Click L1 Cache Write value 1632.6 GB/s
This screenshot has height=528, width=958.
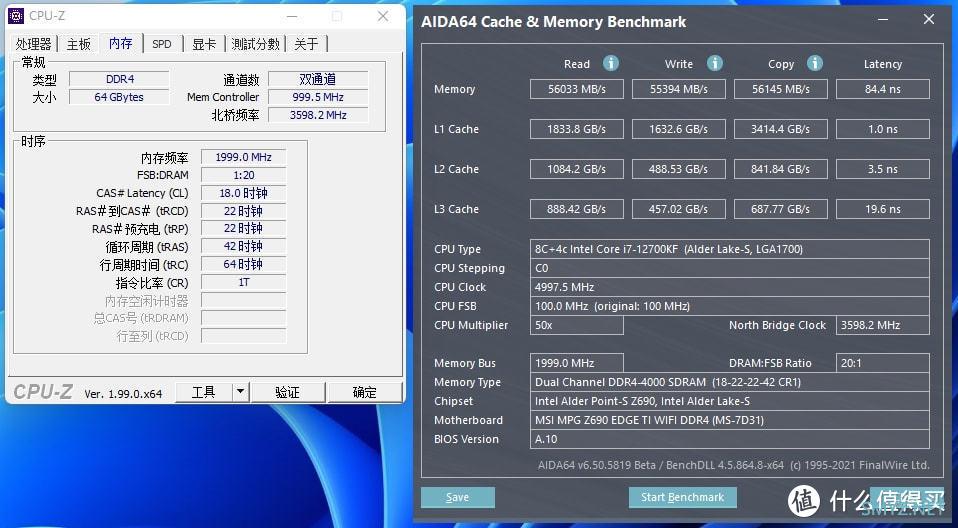point(679,129)
